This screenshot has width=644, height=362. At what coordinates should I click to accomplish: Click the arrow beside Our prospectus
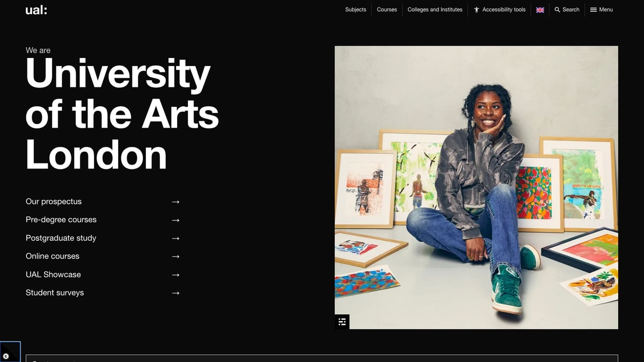point(175,202)
